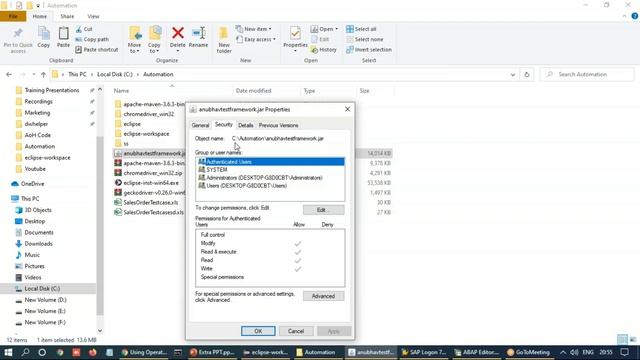Open GoToMeeting from the taskbar
Screen dimensions: 640x360
528,352
